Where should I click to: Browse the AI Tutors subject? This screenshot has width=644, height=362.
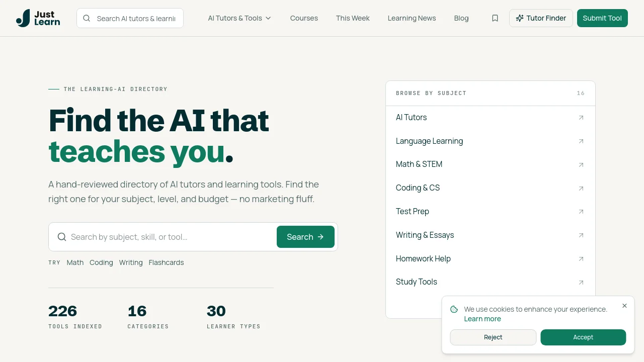point(491,118)
